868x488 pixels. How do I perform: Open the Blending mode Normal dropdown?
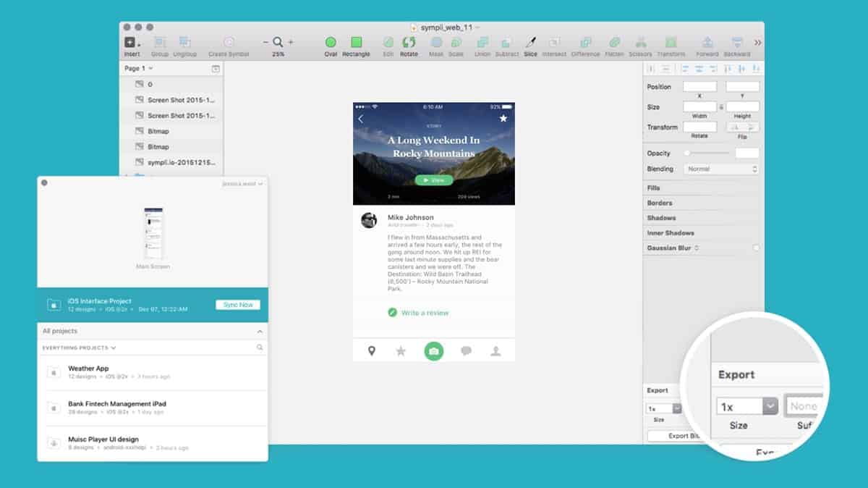(x=720, y=169)
